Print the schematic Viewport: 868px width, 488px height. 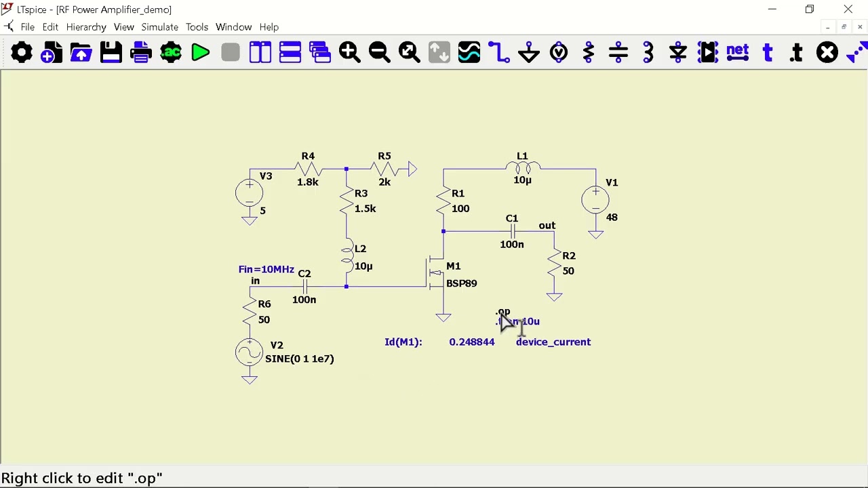[140, 52]
